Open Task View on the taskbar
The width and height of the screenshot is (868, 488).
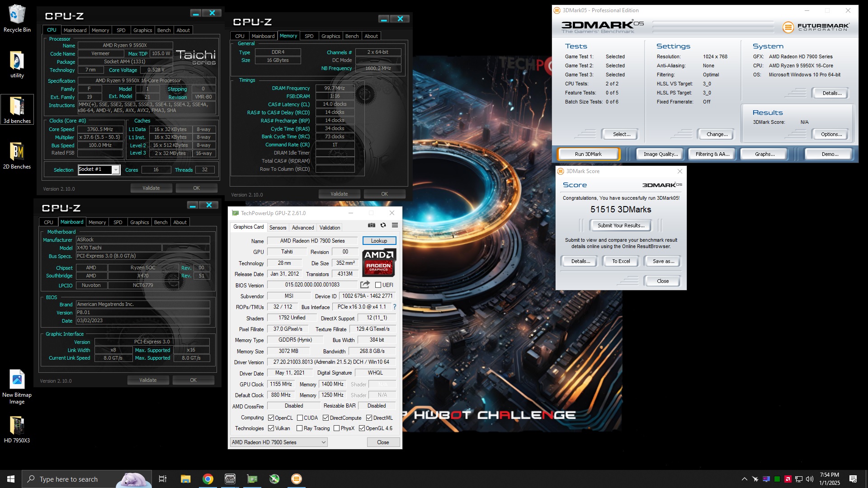[163, 479]
